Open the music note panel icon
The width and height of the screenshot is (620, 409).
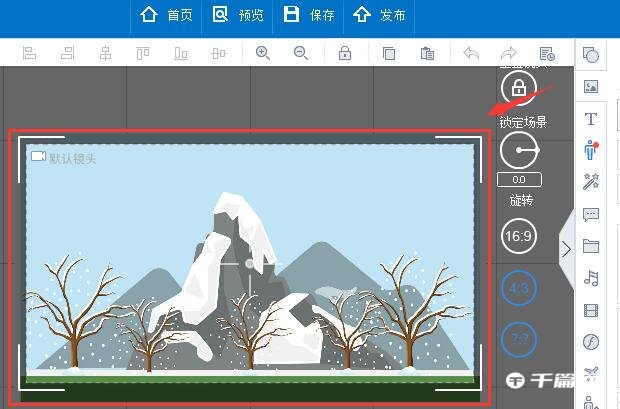pyautogui.click(x=590, y=278)
